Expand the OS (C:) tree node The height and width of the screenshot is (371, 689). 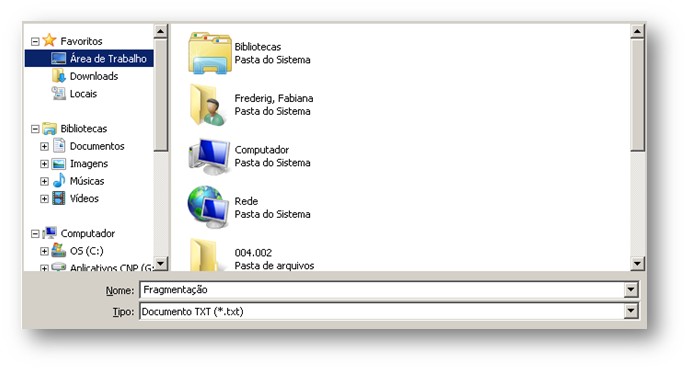(x=44, y=251)
